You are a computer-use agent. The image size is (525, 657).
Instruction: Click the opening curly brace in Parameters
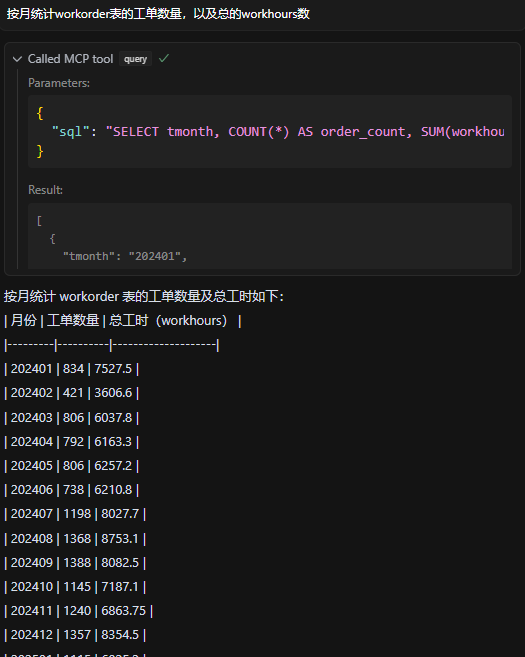40,113
